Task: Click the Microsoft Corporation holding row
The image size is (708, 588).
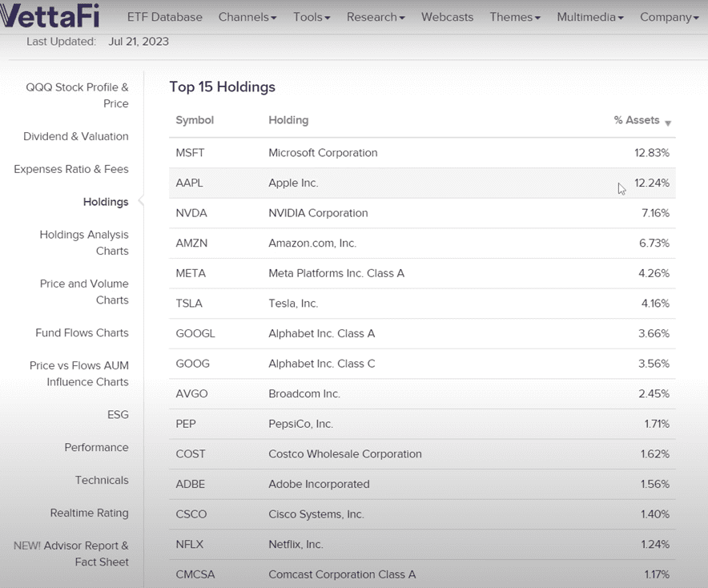Action: 323,152
